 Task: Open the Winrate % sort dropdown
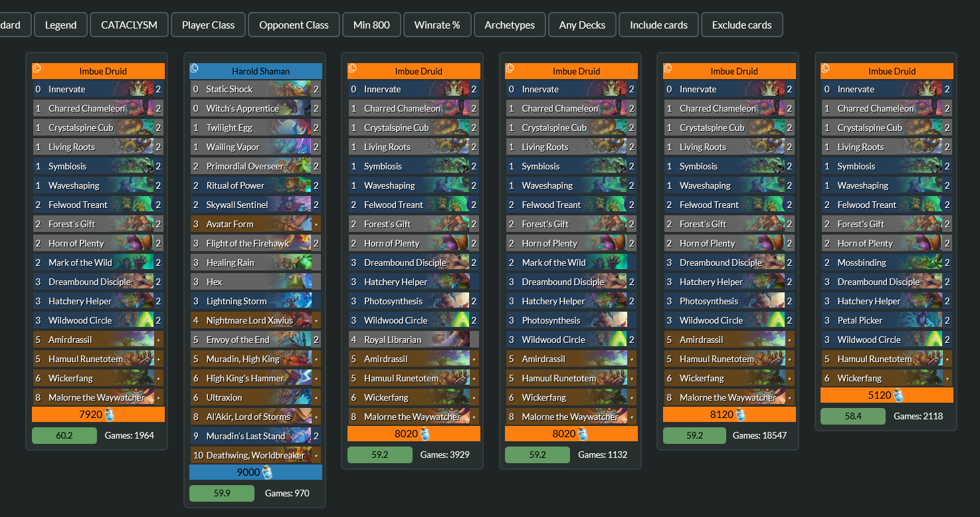point(437,25)
